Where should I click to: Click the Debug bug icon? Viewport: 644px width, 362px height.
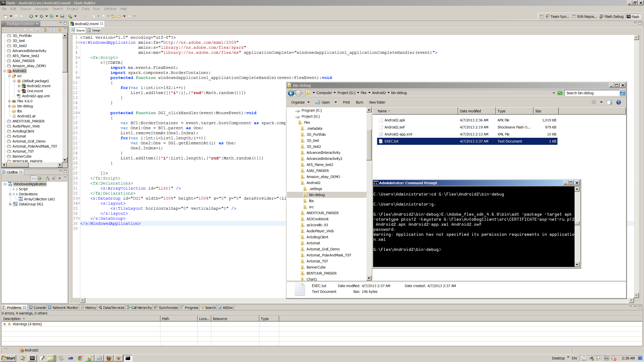point(42,16)
